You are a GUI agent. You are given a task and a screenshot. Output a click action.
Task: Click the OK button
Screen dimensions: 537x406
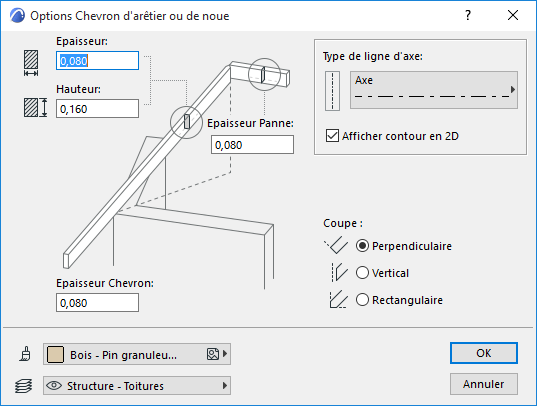click(484, 353)
